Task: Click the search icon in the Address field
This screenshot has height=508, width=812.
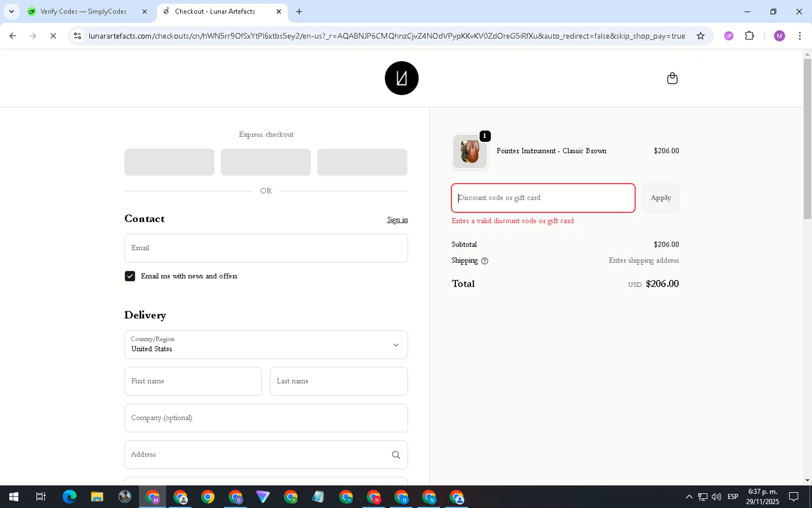Action: click(x=396, y=455)
